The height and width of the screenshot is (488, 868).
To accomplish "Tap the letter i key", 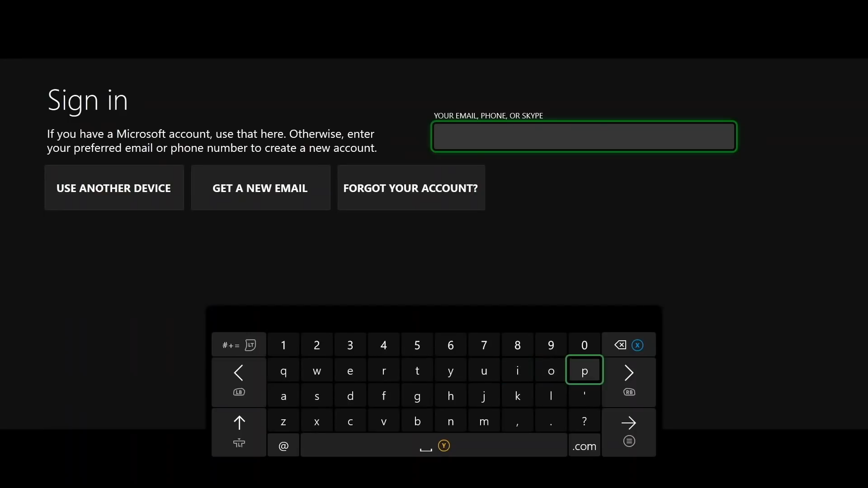I will pyautogui.click(x=518, y=371).
